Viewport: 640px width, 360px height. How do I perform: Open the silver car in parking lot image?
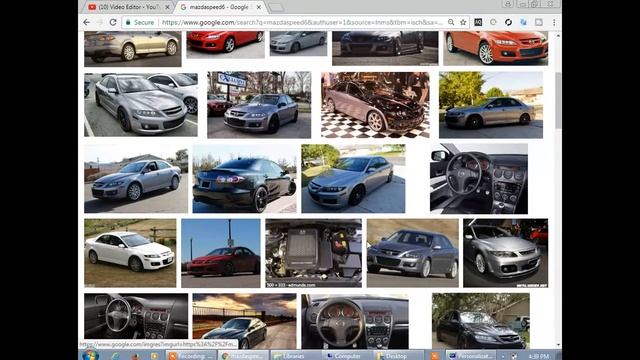[x=141, y=104]
